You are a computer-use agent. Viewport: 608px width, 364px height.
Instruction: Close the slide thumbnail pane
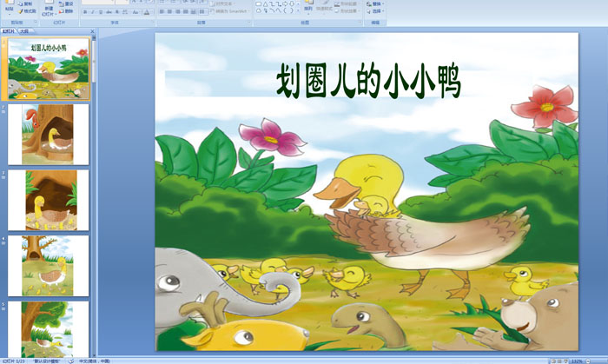92,31
